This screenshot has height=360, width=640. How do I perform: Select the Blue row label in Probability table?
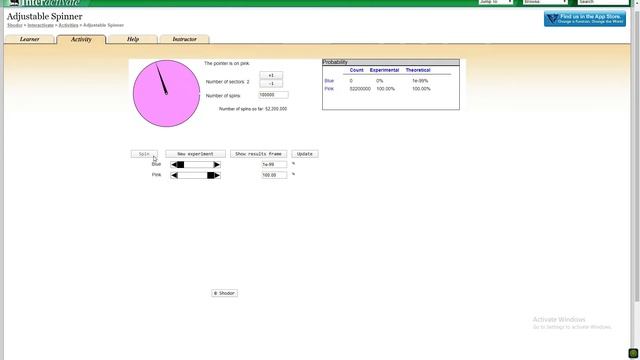pos(329,81)
